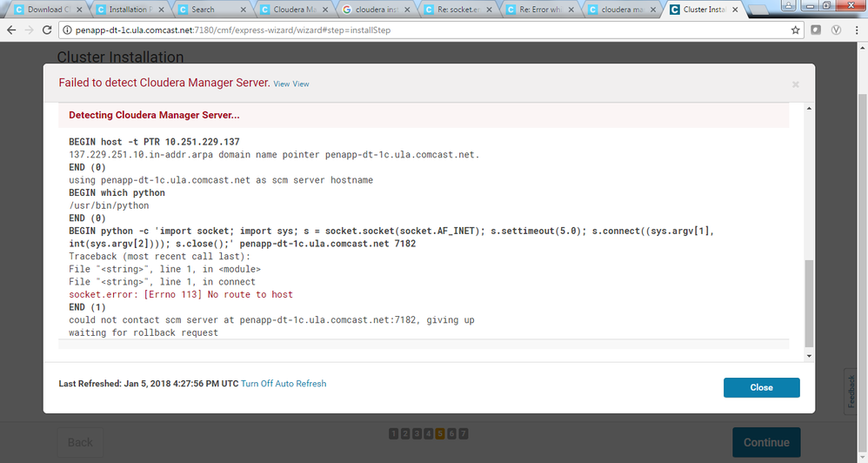Open the Chrome menu (three dots)

[856, 30]
